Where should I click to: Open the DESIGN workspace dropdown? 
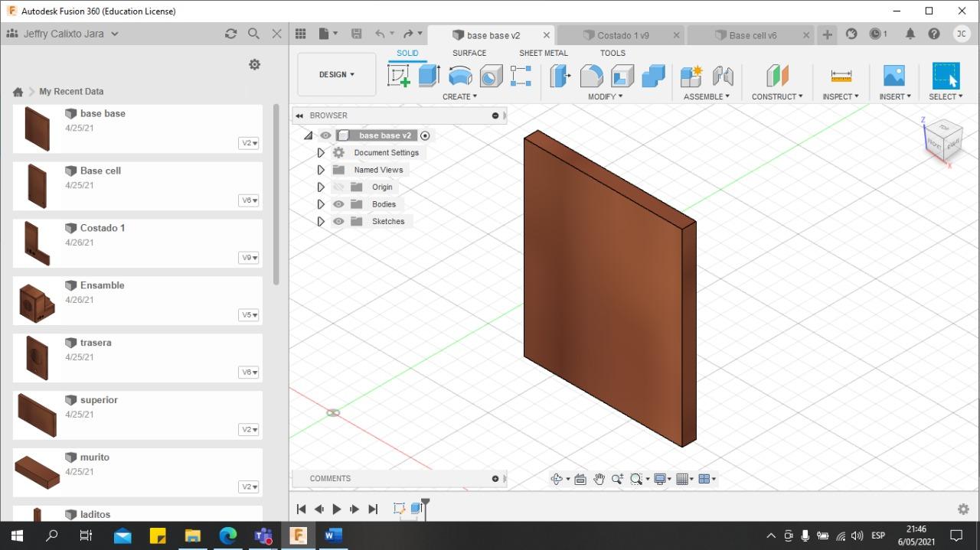337,75
